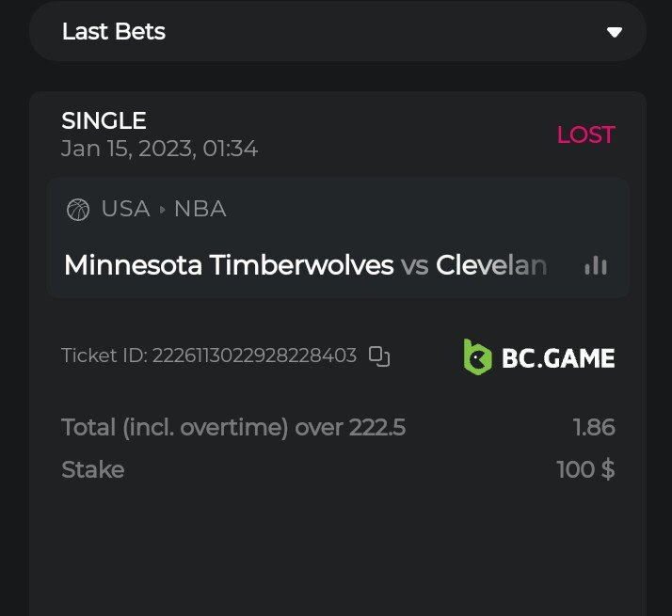Click the BC.GAME brand name text
Viewport: 672px width, 616px height.
pyautogui.click(x=558, y=357)
